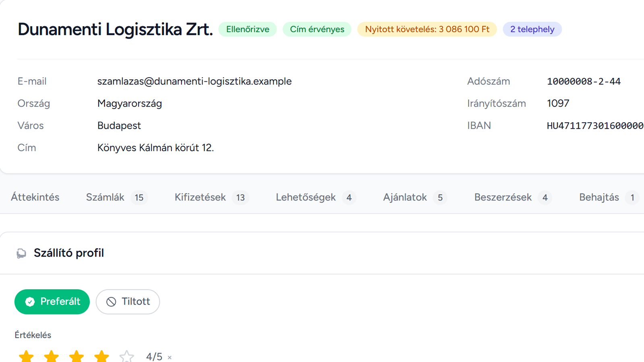The width and height of the screenshot is (644, 362).
Task: Click the truck icon beside Szállító profil
Action: coord(21,253)
